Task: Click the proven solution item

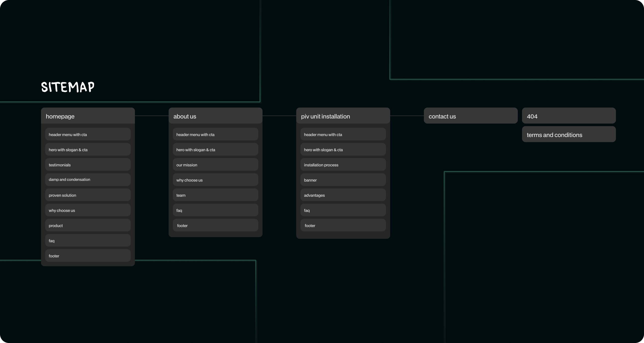Action: (x=88, y=195)
